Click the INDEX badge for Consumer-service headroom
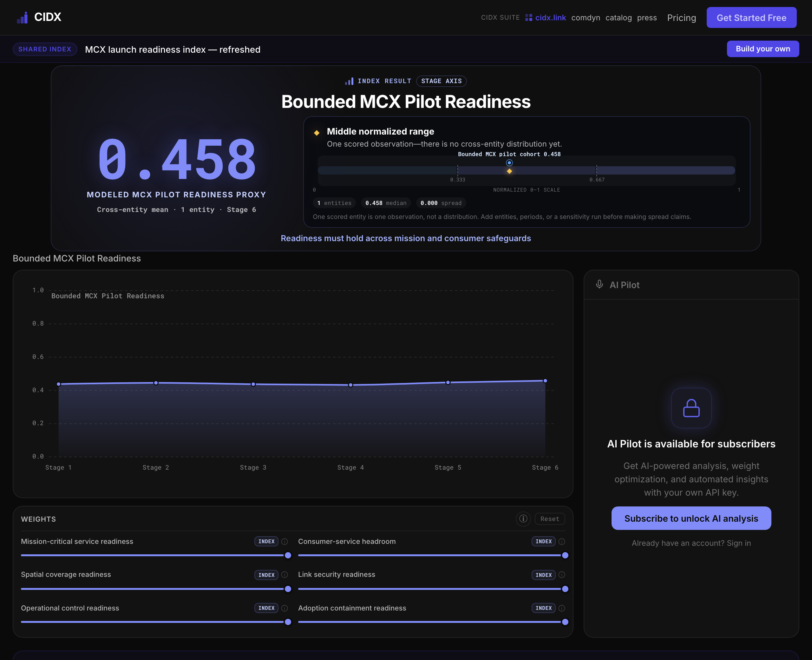Viewport: 812px width, 660px height. (543, 541)
